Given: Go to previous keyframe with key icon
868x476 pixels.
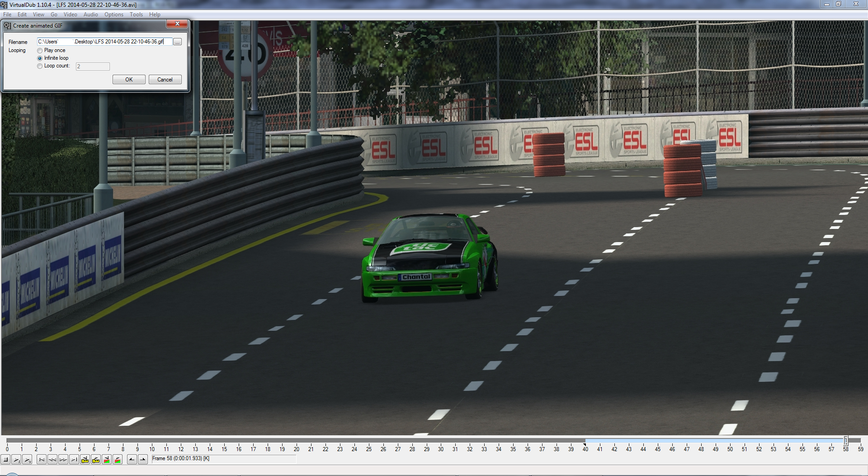Looking at the screenshot, I should pyautogui.click(x=85, y=460).
